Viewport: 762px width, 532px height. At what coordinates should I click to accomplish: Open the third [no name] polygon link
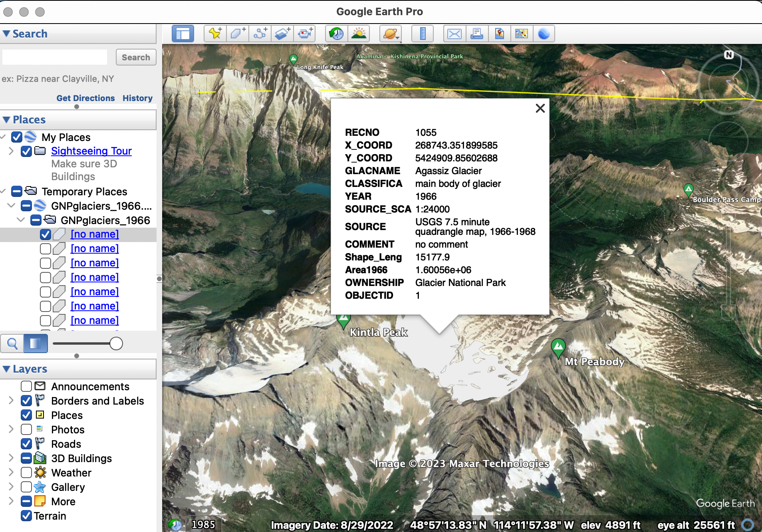(x=95, y=263)
